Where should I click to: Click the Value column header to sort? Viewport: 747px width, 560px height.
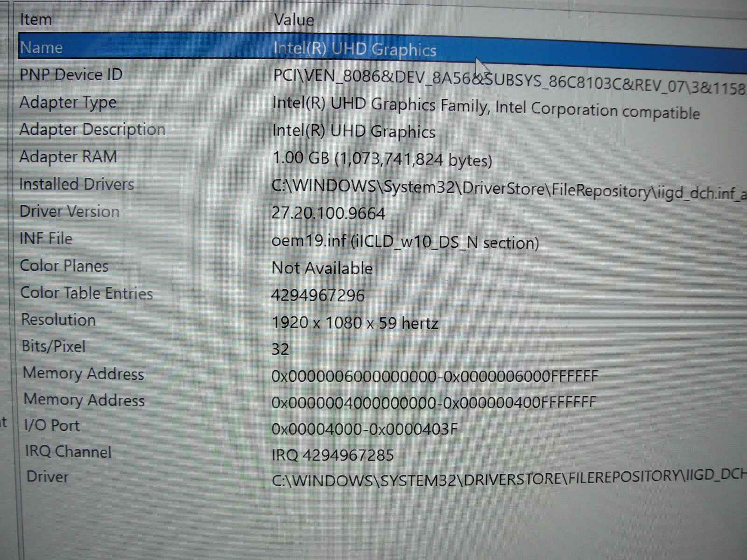click(x=293, y=20)
